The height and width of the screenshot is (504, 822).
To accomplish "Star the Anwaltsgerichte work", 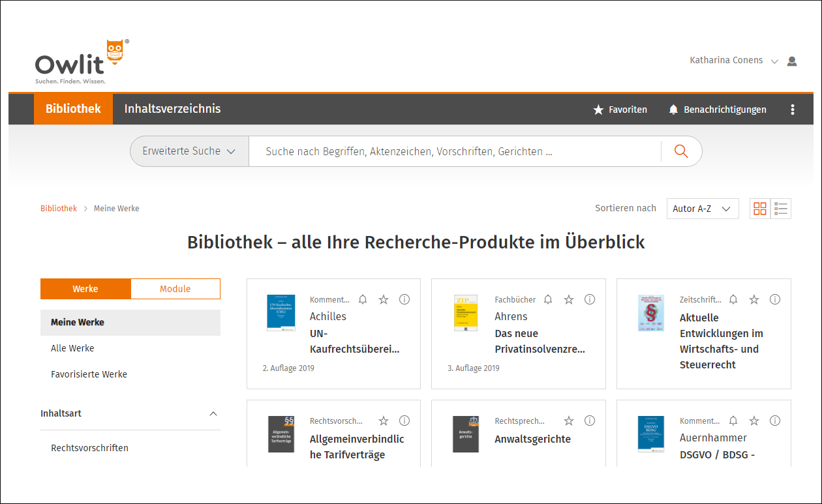I will click(x=569, y=421).
